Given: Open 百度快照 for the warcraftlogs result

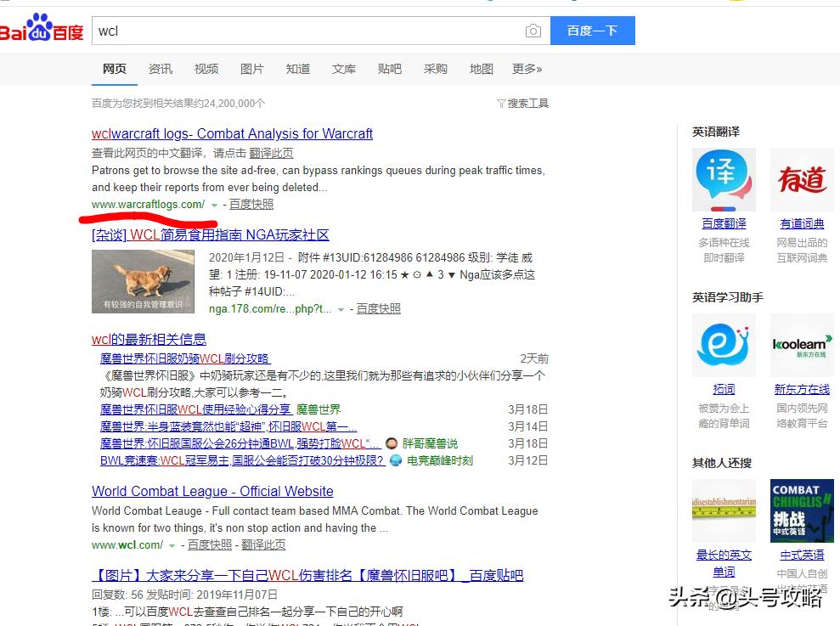Looking at the screenshot, I should tap(251, 204).
